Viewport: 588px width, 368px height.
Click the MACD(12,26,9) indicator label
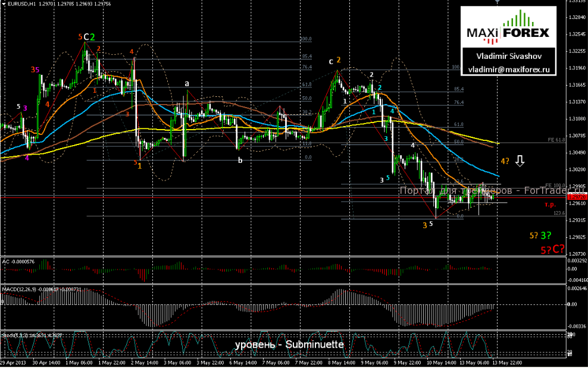[x=41, y=290]
